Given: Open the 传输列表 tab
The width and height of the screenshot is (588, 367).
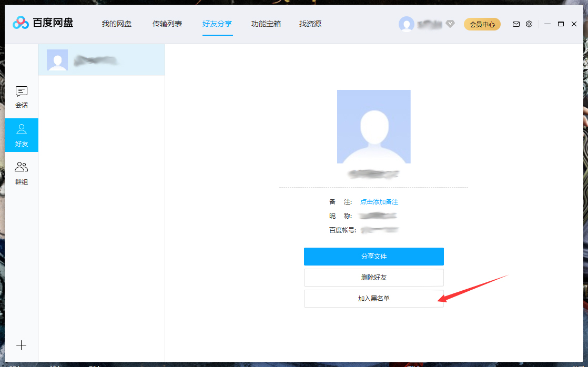Looking at the screenshot, I should click(x=167, y=24).
